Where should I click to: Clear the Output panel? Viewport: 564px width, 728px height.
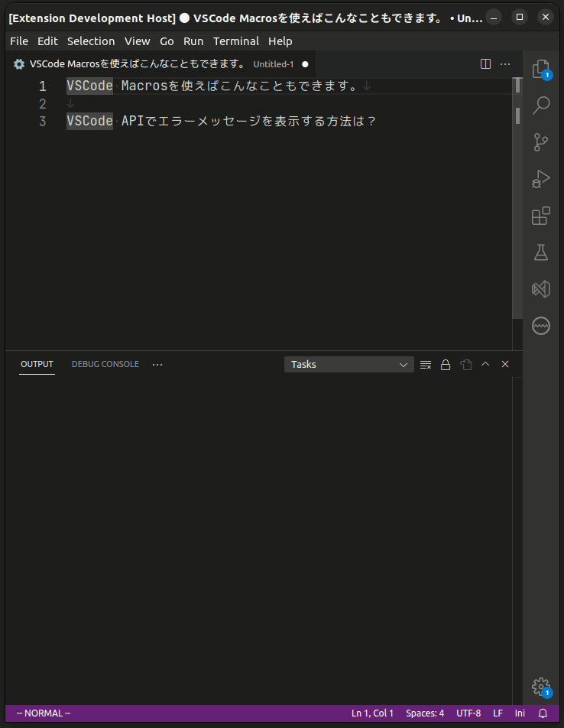pos(426,365)
